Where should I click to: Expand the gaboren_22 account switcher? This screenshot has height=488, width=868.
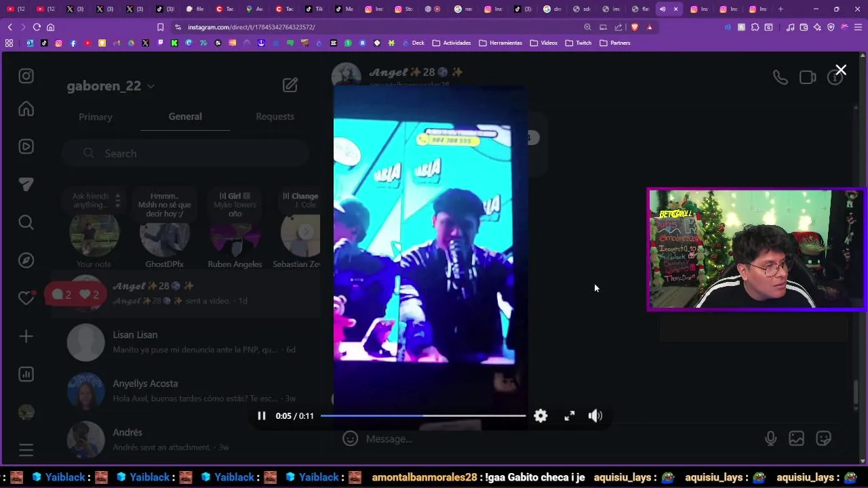(111, 86)
